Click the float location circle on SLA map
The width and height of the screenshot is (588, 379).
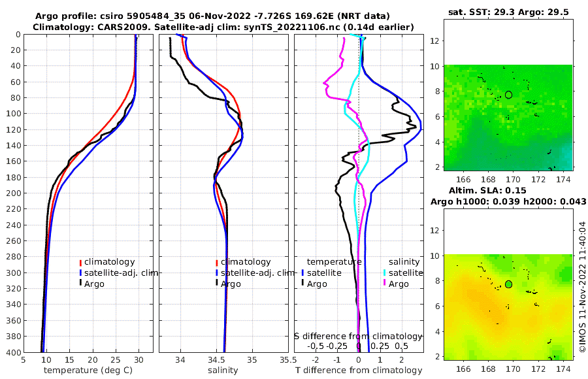(x=508, y=284)
